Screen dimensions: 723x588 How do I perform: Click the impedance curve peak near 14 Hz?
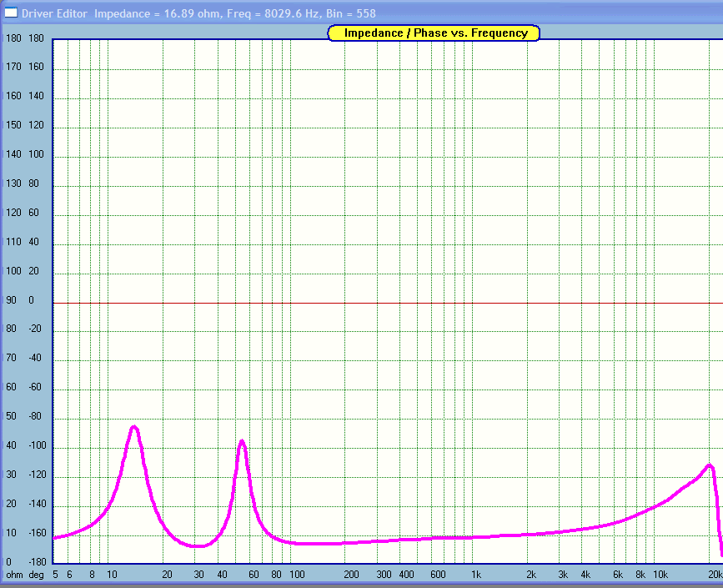[x=134, y=428]
